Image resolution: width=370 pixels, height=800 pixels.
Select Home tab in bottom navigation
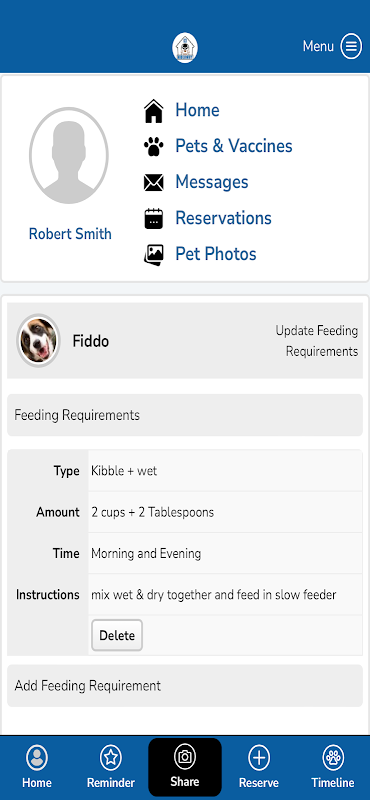point(37,767)
